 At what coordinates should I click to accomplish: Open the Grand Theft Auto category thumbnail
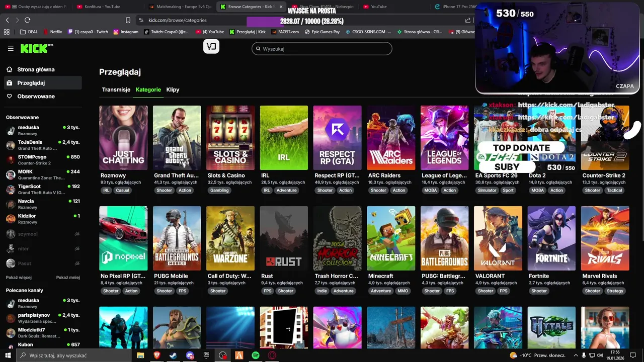pyautogui.click(x=177, y=138)
